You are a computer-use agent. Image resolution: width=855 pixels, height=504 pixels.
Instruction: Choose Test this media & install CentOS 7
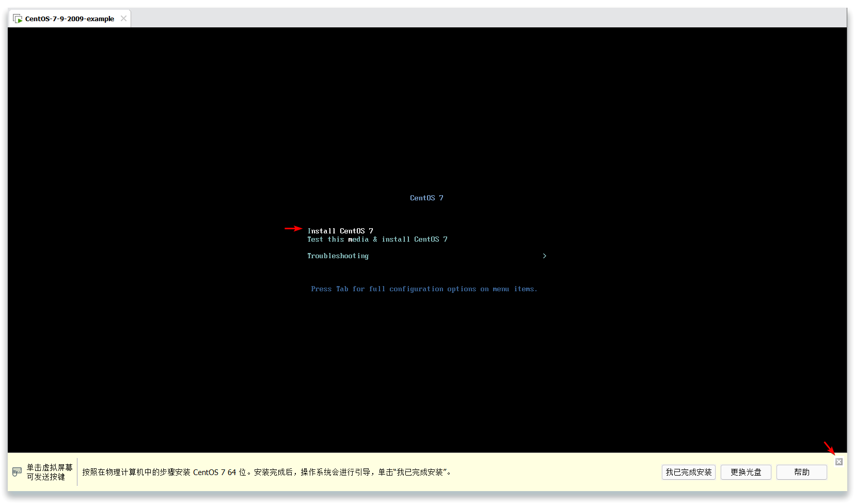click(x=377, y=239)
